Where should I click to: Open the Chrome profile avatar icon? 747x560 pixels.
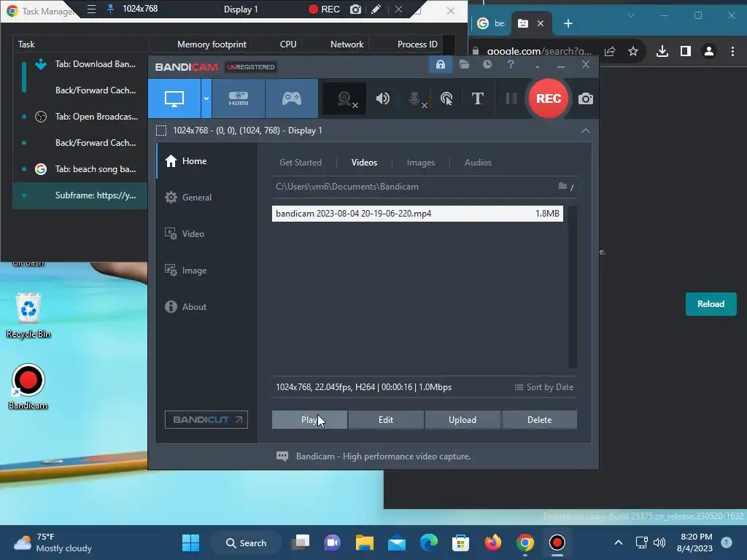coord(709,51)
